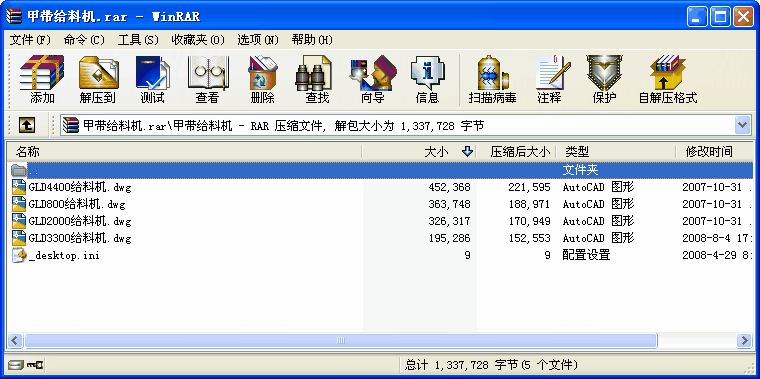Click status bar total 1,337,728 字节 text

tap(491, 364)
